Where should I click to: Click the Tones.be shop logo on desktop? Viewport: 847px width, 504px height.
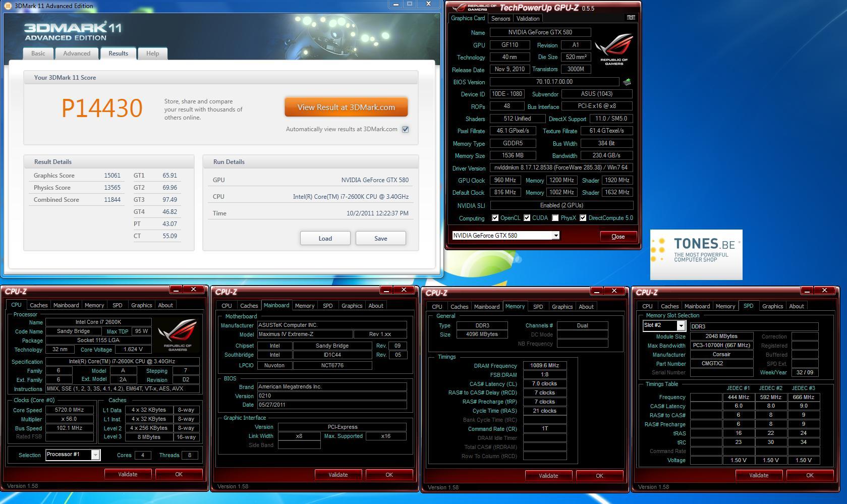click(696, 255)
